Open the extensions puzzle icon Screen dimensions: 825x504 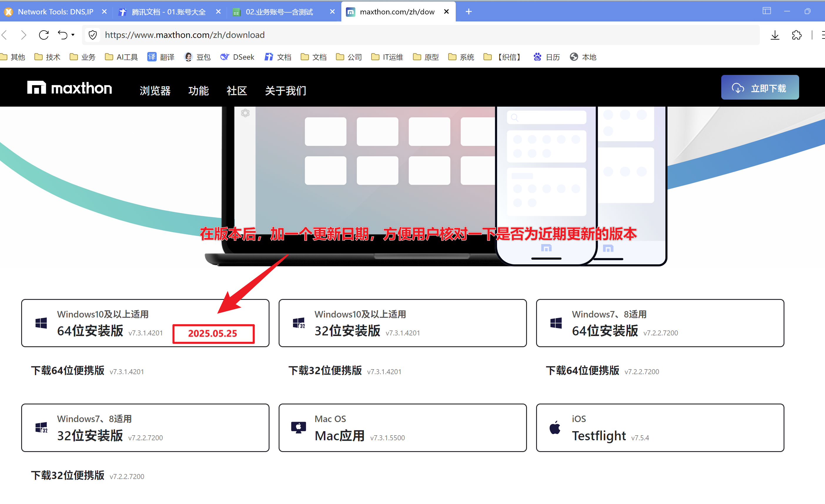tap(797, 35)
